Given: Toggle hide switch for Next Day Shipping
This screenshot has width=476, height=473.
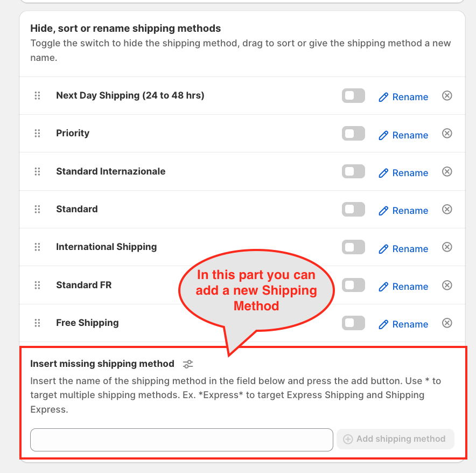Looking at the screenshot, I should pos(353,96).
